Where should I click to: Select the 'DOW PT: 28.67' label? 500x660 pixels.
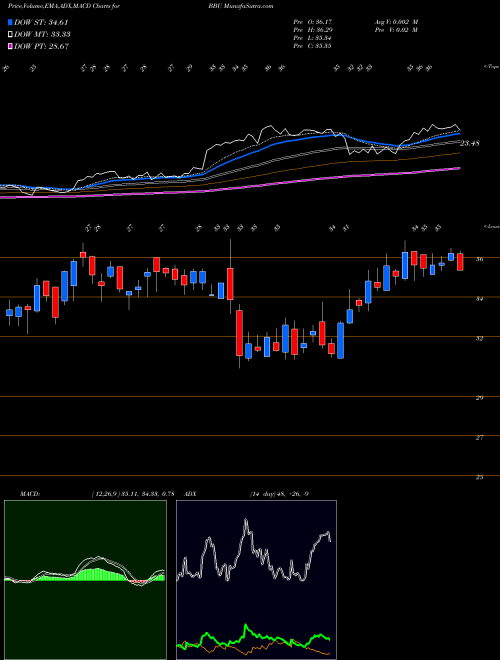tap(41, 46)
